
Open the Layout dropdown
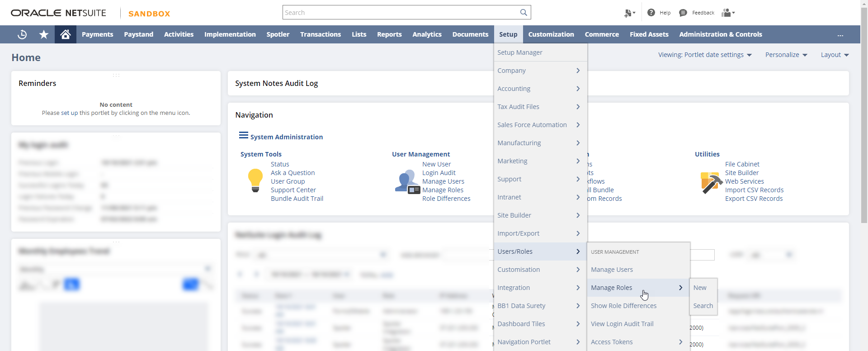point(835,55)
